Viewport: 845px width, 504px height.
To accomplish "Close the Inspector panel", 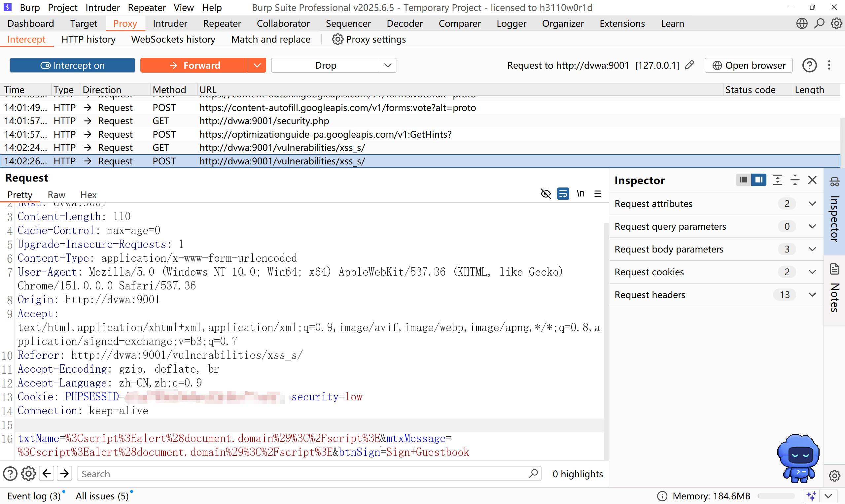I will (812, 180).
